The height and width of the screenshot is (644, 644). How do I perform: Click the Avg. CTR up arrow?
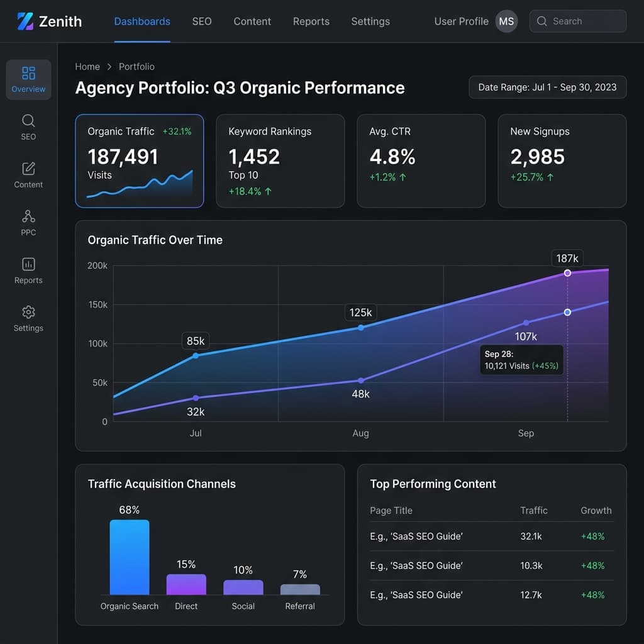pyautogui.click(x=402, y=177)
